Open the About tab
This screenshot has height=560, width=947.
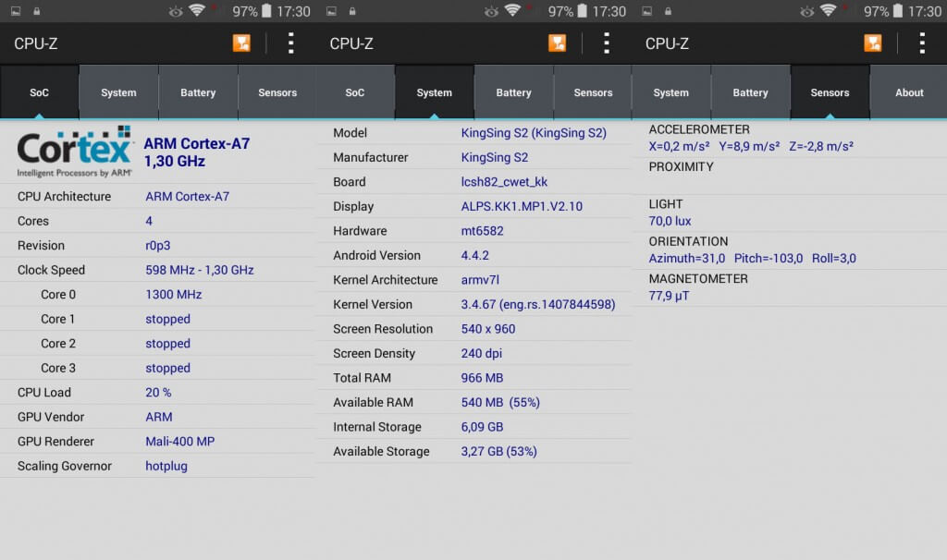coord(909,92)
